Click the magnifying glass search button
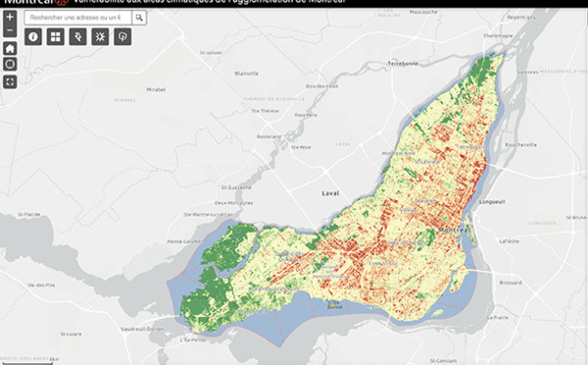The image size is (588, 365). [x=139, y=18]
